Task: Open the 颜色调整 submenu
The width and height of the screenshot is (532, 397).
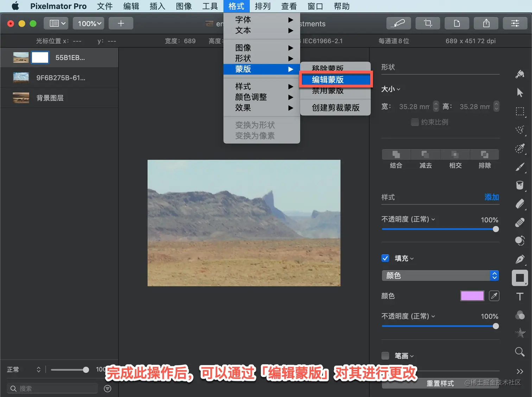Action: tap(261, 97)
